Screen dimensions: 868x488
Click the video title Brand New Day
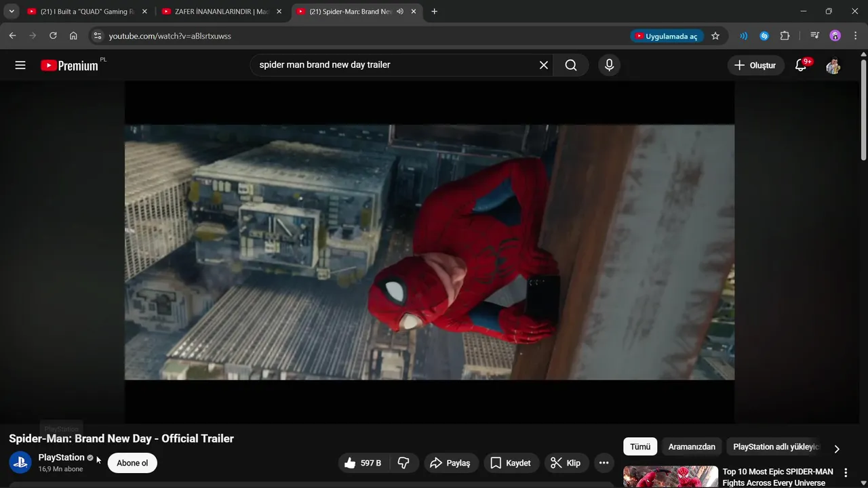pyautogui.click(x=121, y=439)
